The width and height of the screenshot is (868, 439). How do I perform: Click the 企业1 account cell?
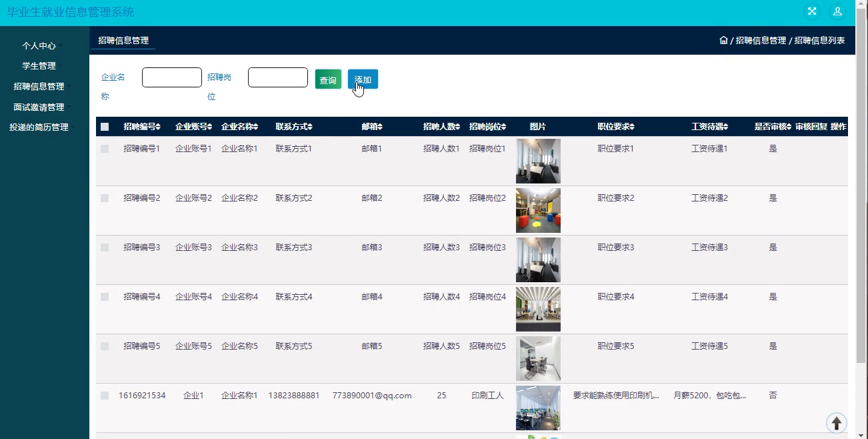point(194,396)
